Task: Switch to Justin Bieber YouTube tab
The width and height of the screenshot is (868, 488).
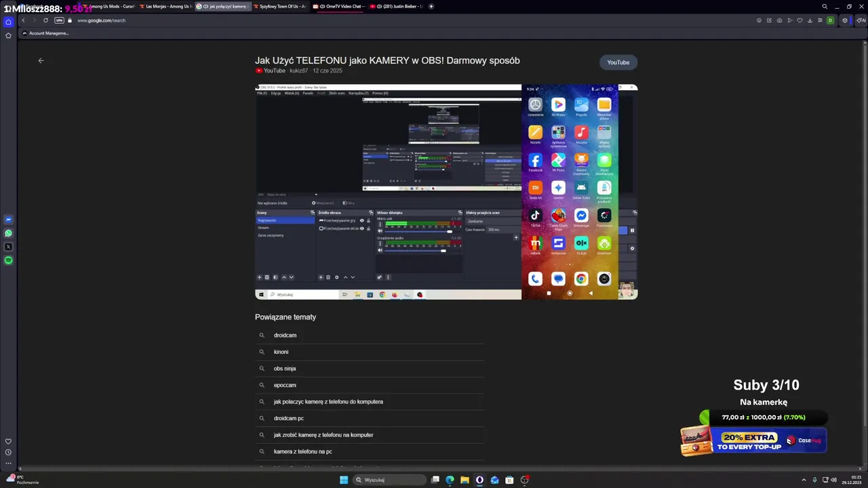Action: click(397, 6)
